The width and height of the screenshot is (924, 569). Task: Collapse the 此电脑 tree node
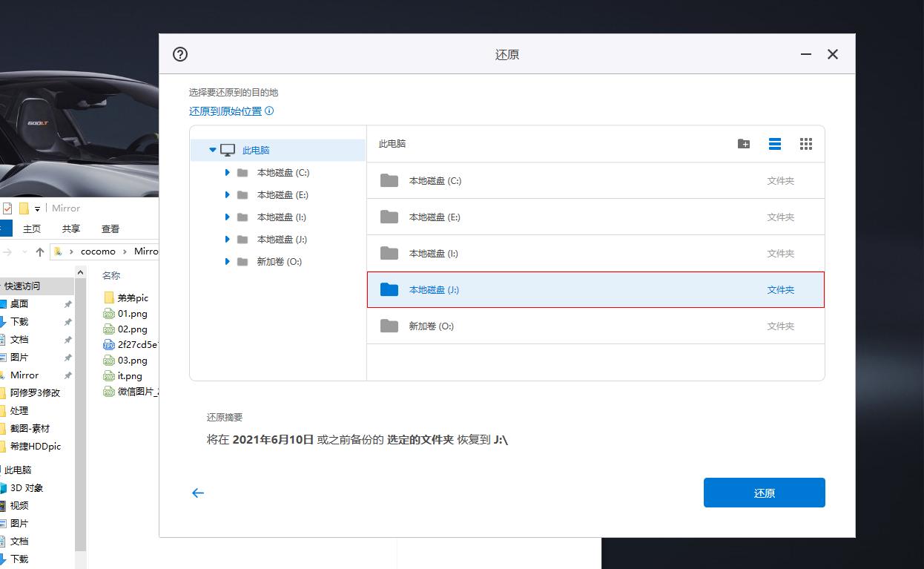tap(213, 149)
